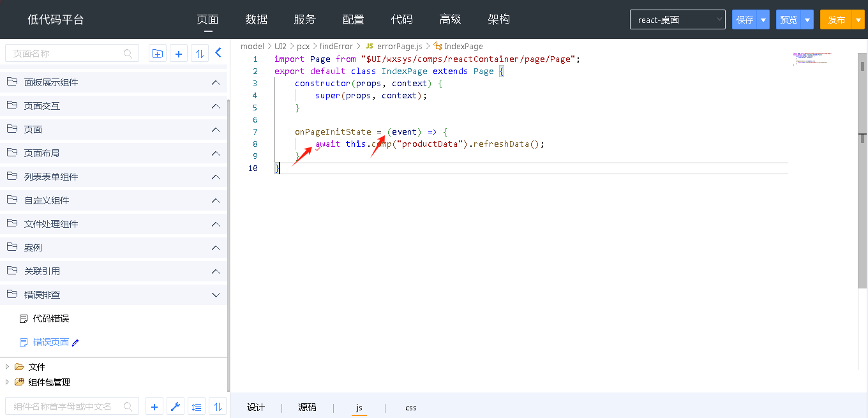Viewport: 868px width, 418px height.
Task: Click the sort arrows icon above the page list
Action: (200, 54)
